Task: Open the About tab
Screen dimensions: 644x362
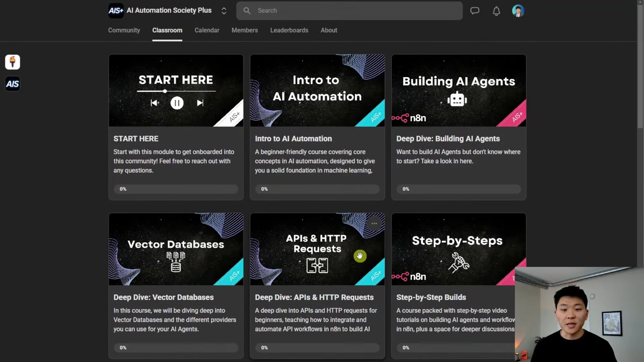Action: click(329, 30)
